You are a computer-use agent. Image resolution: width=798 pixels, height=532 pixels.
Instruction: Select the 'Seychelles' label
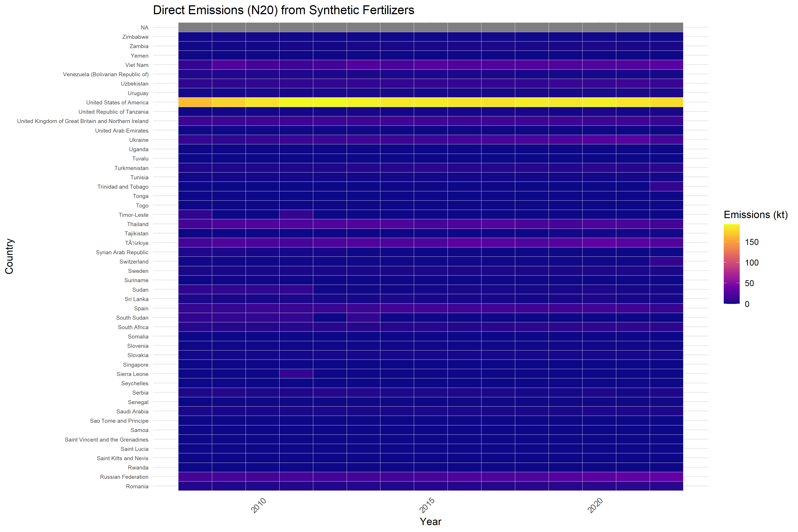[x=135, y=383]
